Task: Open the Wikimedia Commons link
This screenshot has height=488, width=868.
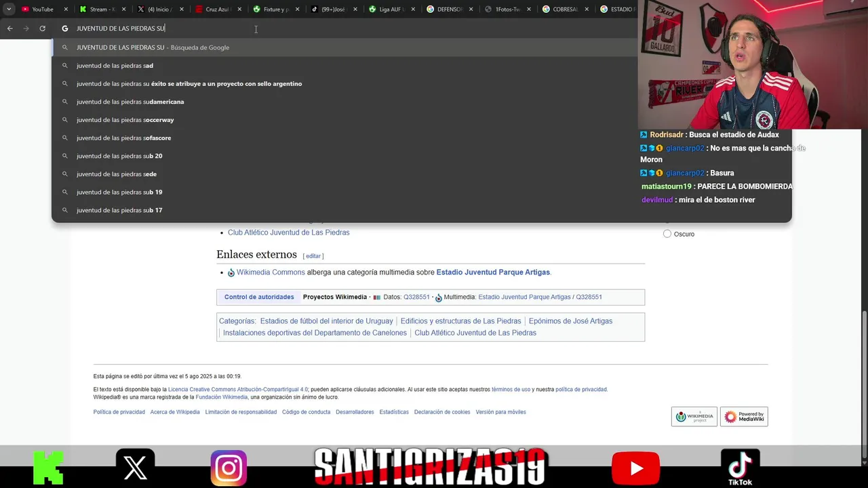Action: click(271, 272)
